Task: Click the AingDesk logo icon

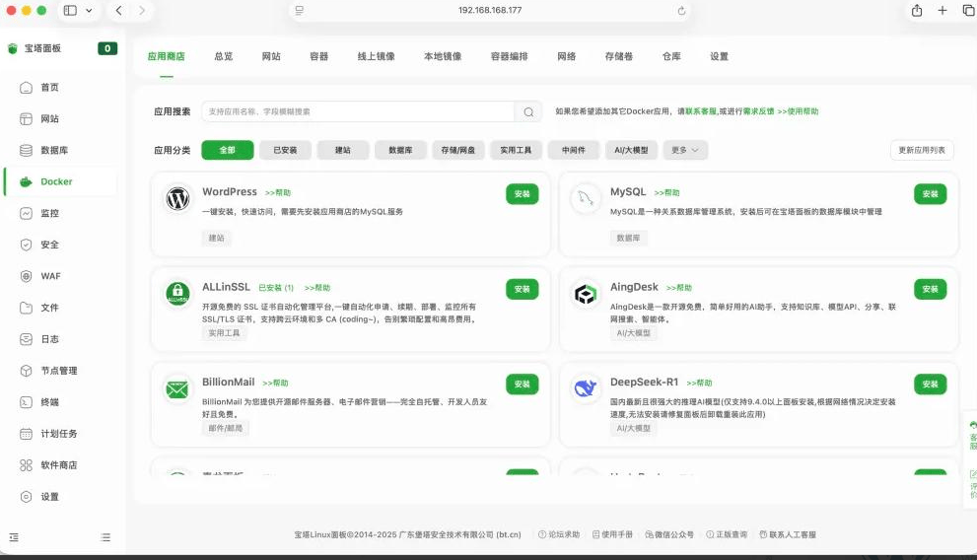Action: click(x=585, y=294)
